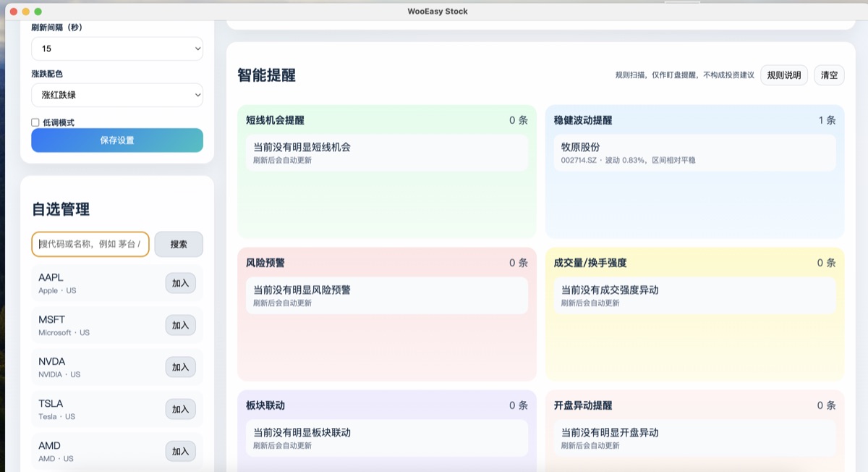Viewport: 868px width, 472px height.
Task: Open the refresh interval dropdown showing 15
Action: (117, 49)
